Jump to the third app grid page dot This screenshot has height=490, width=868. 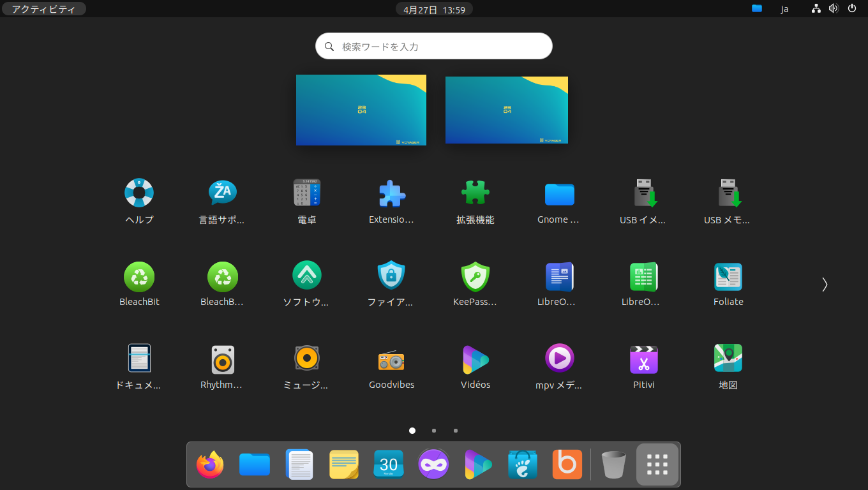click(456, 431)
